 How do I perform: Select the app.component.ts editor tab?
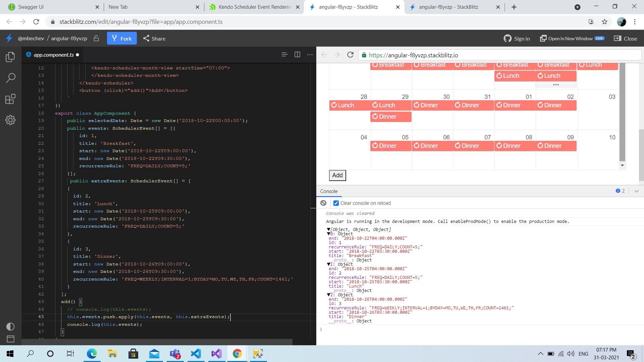54,55
